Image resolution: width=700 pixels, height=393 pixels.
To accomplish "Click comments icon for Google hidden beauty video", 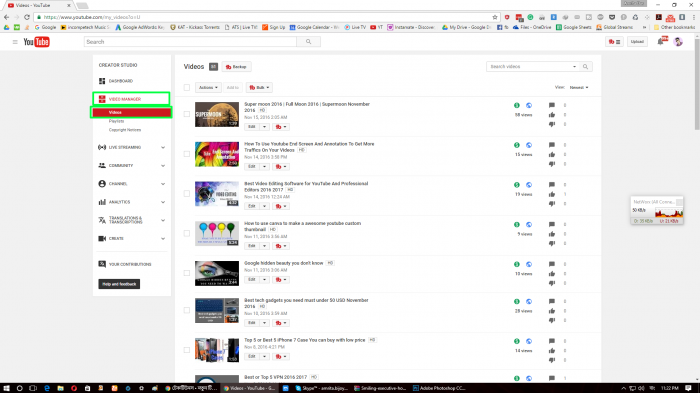I will click(x=552, y=264).
